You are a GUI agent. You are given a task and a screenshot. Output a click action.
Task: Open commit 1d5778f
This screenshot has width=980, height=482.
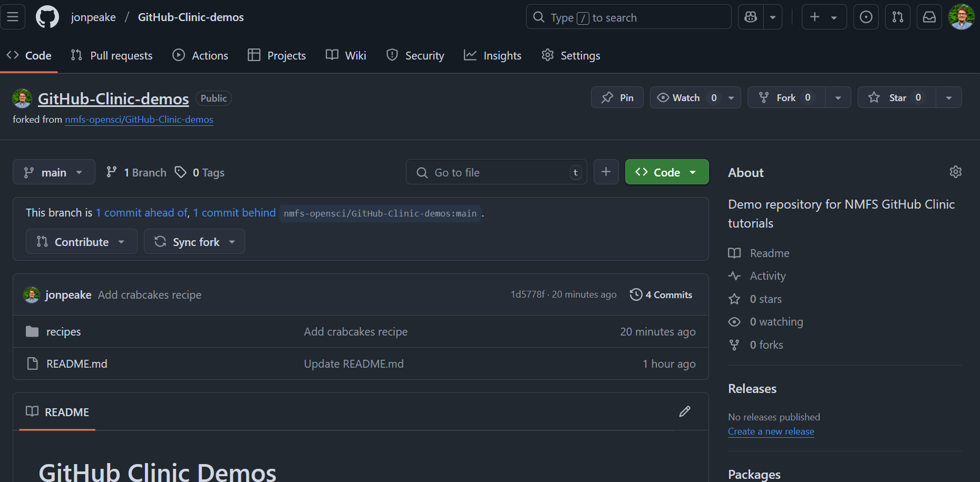(528, 294)
